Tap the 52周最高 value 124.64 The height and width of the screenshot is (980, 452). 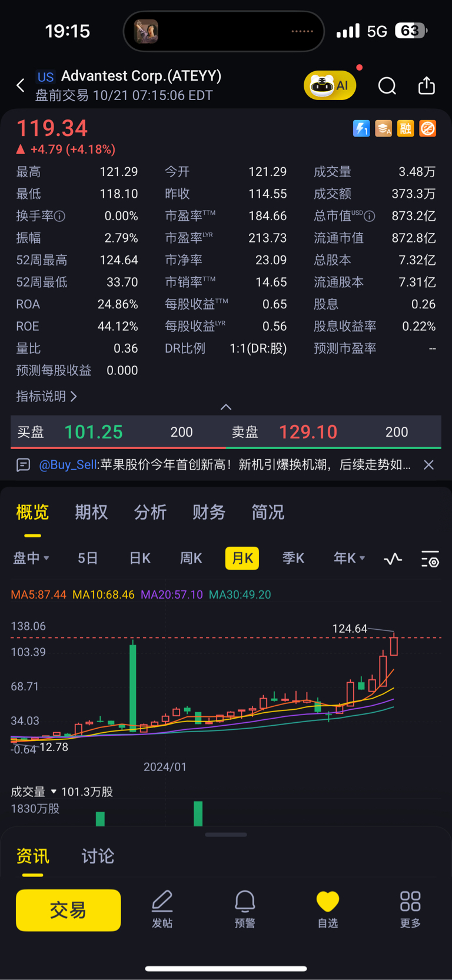(x=119, y=260)
